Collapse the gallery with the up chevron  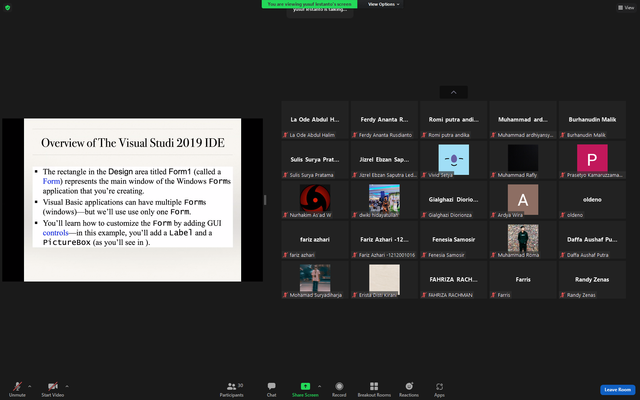click(x=453, y=92)
